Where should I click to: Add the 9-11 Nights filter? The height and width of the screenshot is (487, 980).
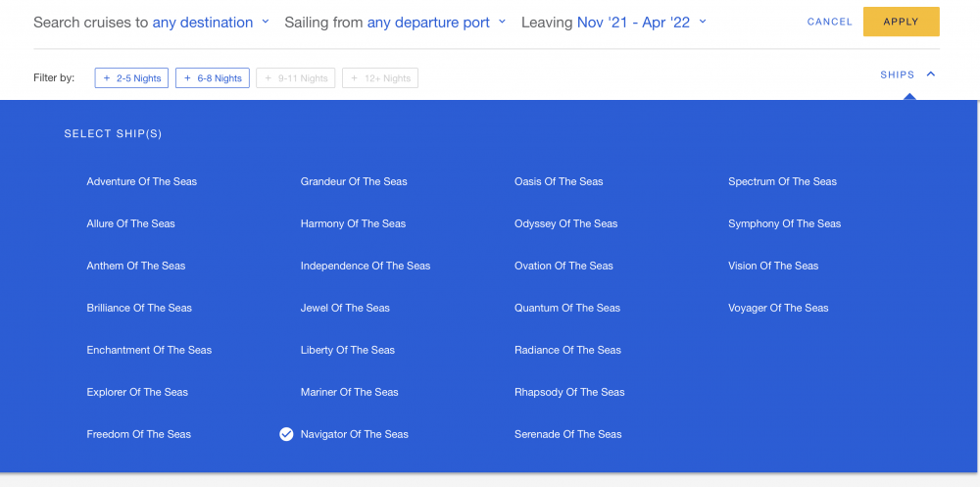296,78
